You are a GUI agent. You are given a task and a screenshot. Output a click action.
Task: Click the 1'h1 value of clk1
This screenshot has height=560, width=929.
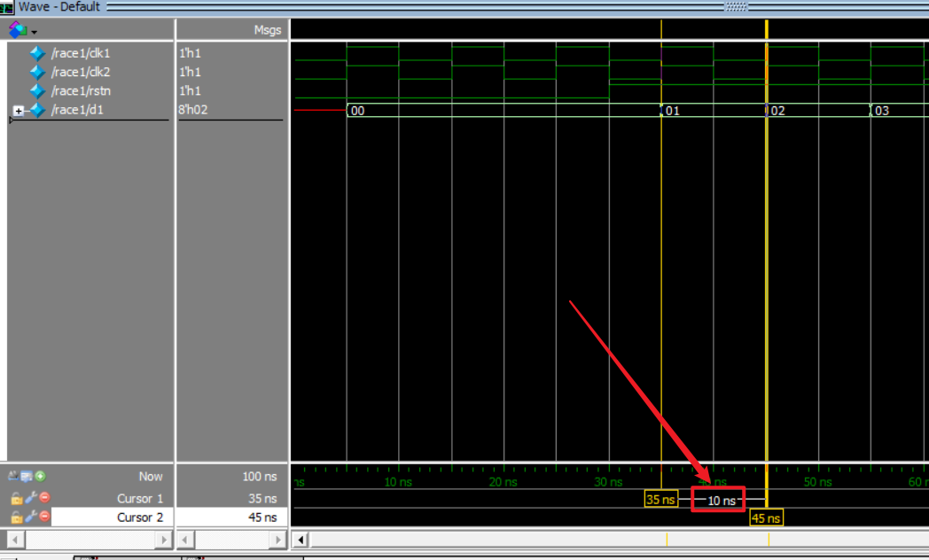point(191,53)
